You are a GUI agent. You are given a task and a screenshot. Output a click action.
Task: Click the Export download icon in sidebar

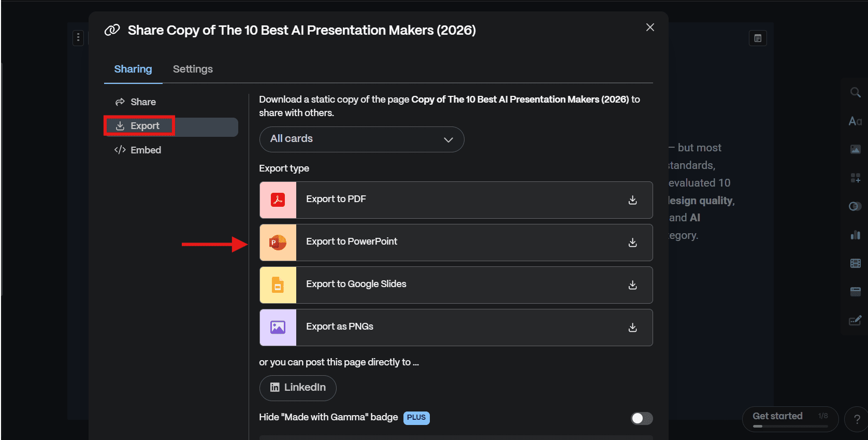tap(120, 126)
